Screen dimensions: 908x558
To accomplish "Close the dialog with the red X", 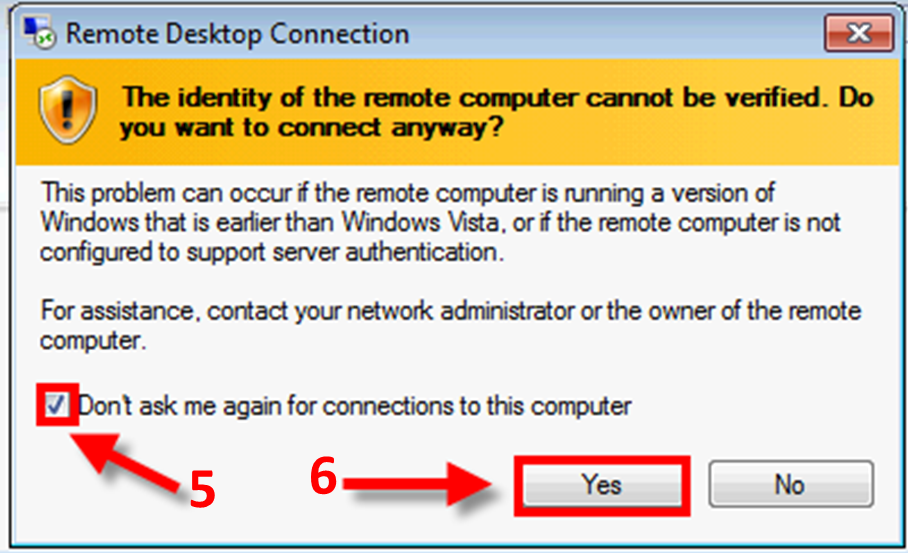I will pos(859,34).
